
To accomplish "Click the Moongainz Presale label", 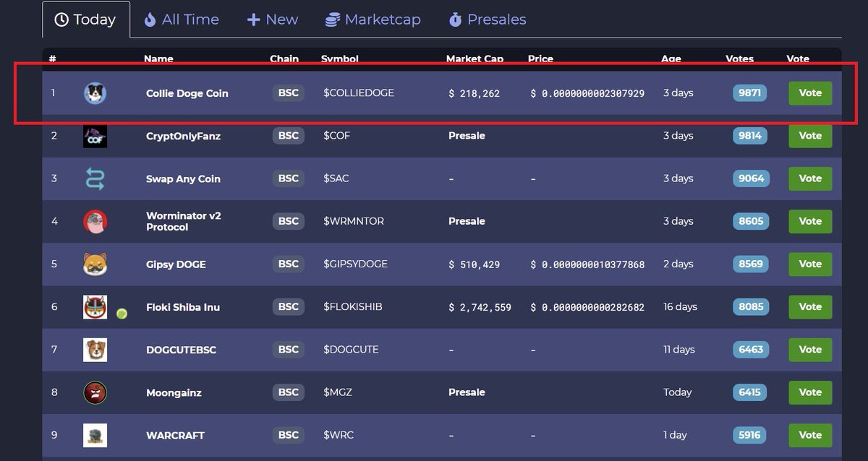I will (467, 392).
